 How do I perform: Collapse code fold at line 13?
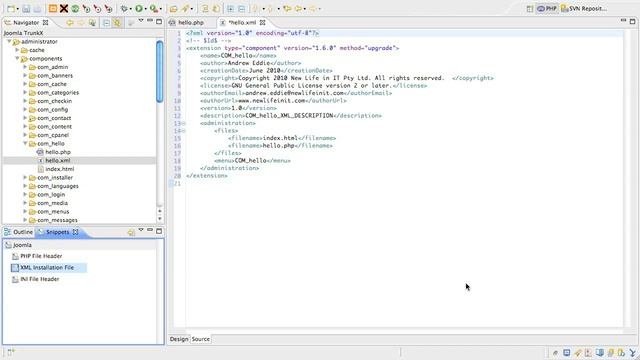pos(183,123)
